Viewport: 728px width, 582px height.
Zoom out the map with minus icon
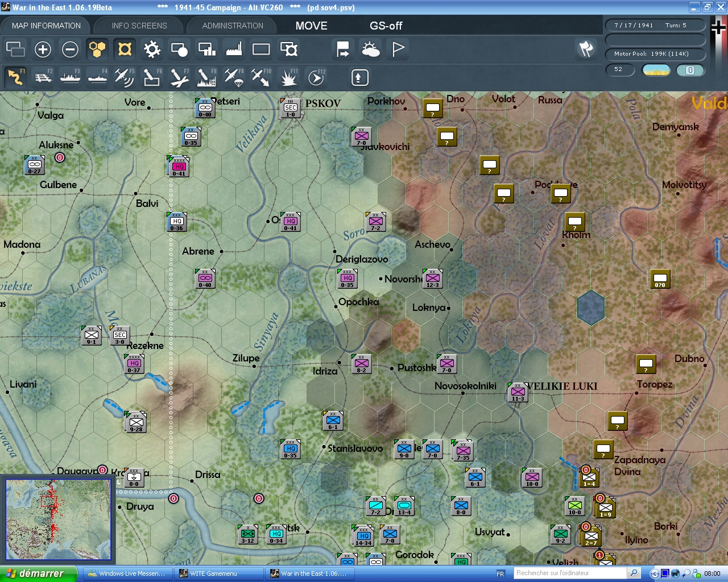point(70,49)
